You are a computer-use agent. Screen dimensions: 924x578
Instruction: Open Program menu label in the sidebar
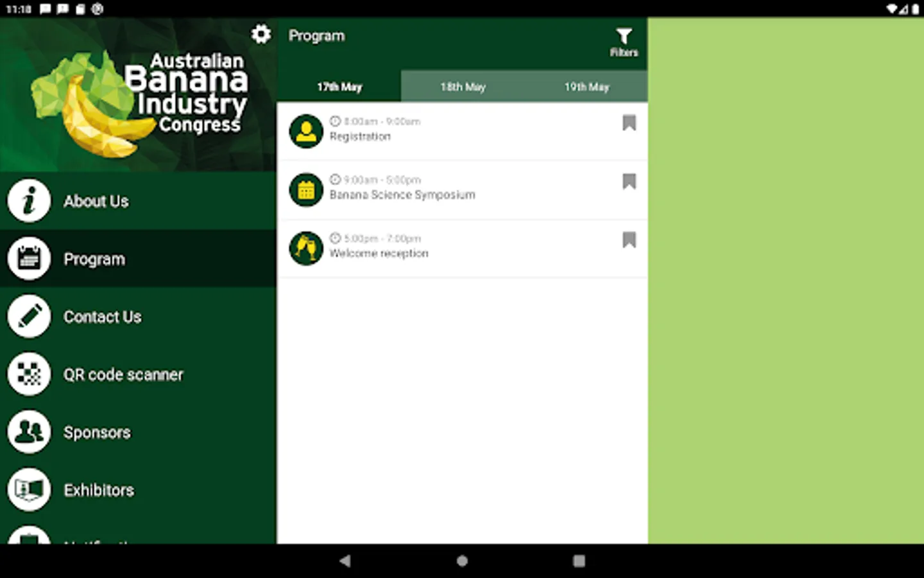pos(94,259)
